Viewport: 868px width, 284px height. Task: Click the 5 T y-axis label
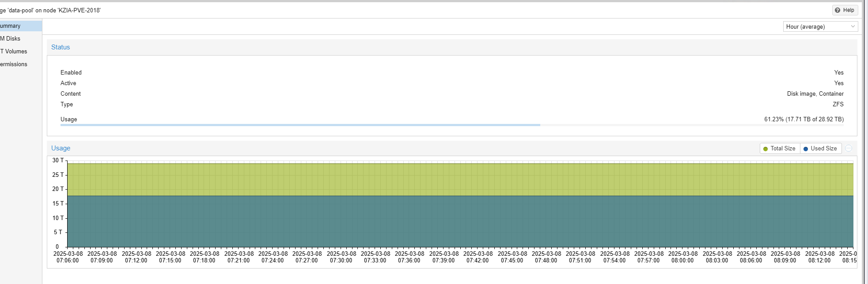(x=58, y=232)
